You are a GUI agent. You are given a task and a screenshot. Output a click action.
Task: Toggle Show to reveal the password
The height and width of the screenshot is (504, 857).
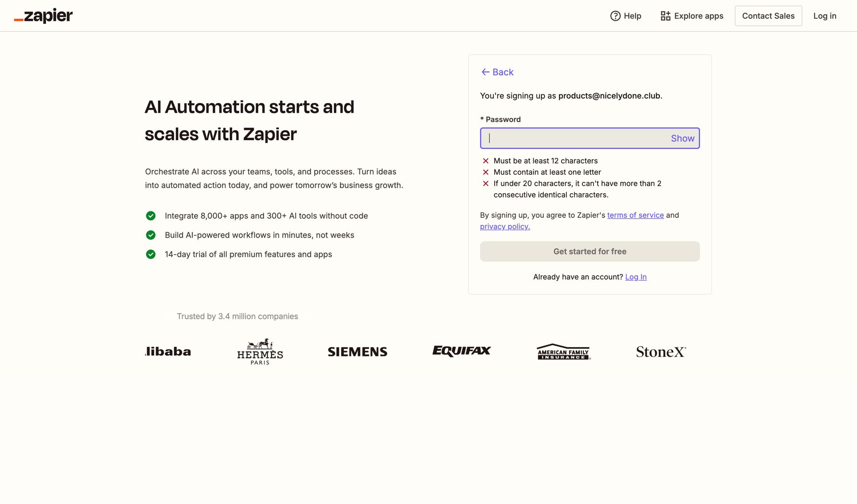coord(682,138)
